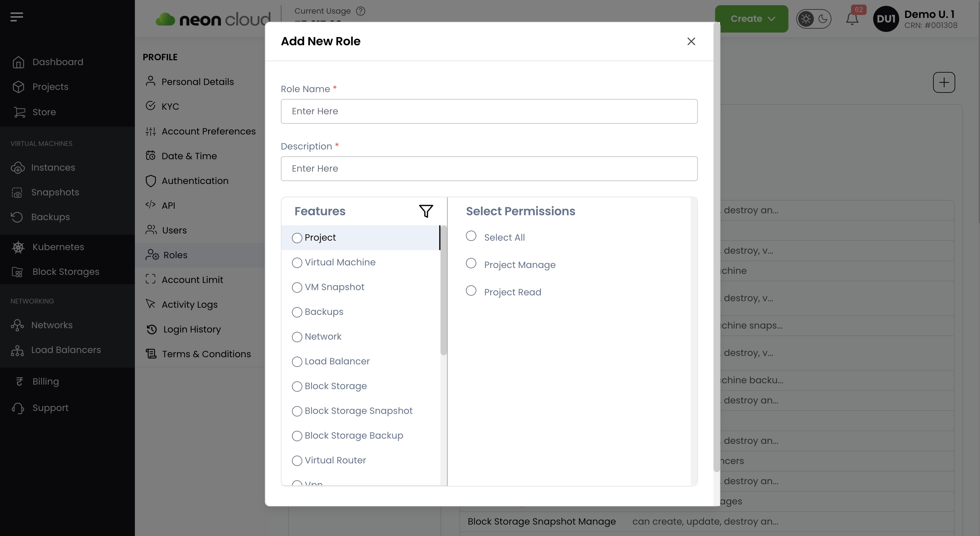Tick the Project Read permission

[471, 291]
